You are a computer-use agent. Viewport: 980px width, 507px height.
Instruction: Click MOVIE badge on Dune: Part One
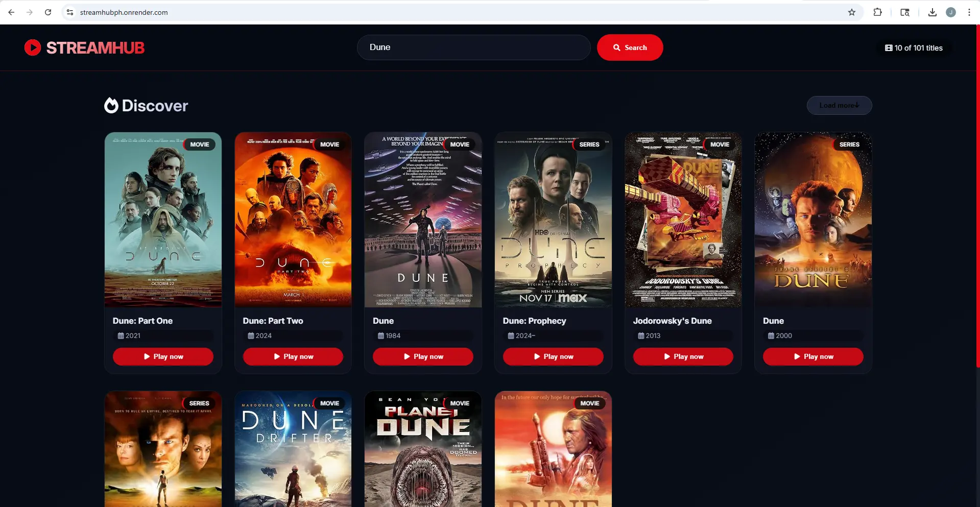point(200,144)
